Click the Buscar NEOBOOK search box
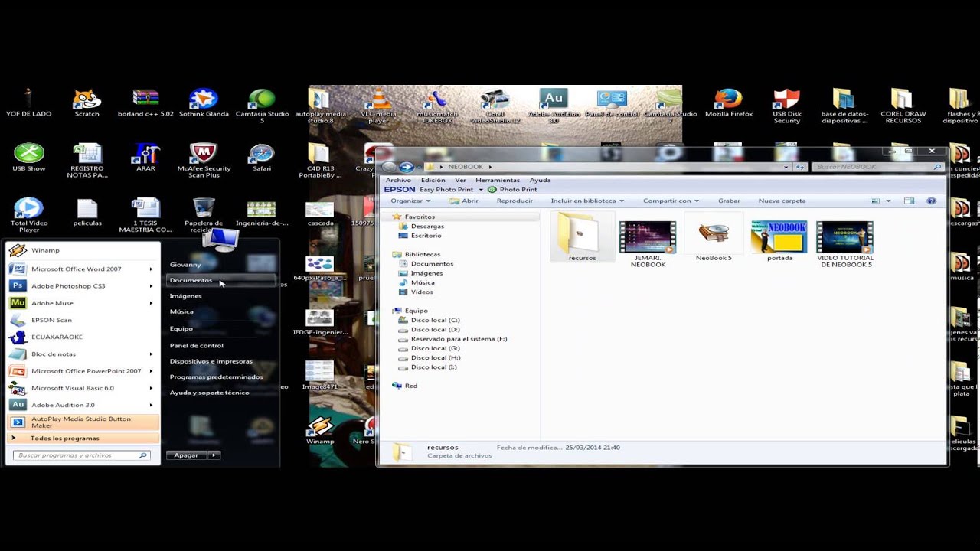Screen dimensions: 980x551 [877, 167]
